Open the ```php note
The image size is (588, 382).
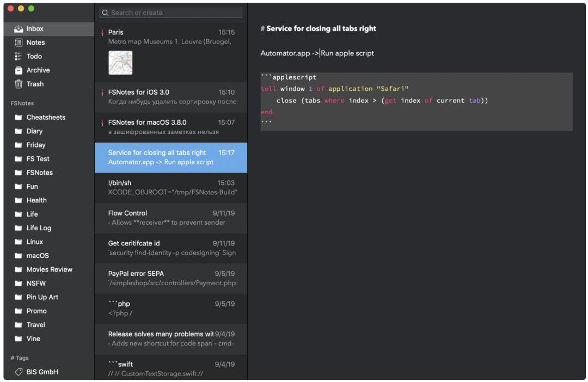[x=171, y=309]
